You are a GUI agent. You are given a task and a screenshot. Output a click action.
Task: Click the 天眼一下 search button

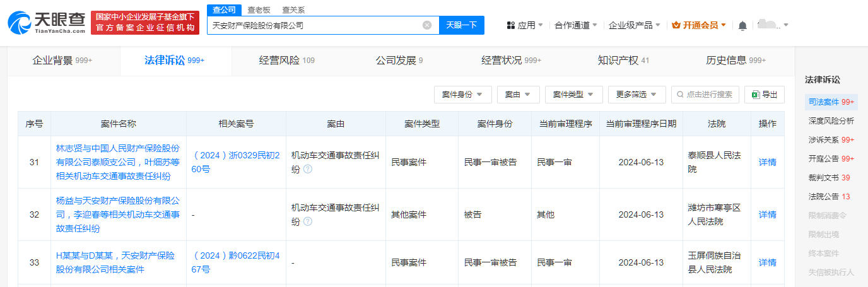point(461,25)
